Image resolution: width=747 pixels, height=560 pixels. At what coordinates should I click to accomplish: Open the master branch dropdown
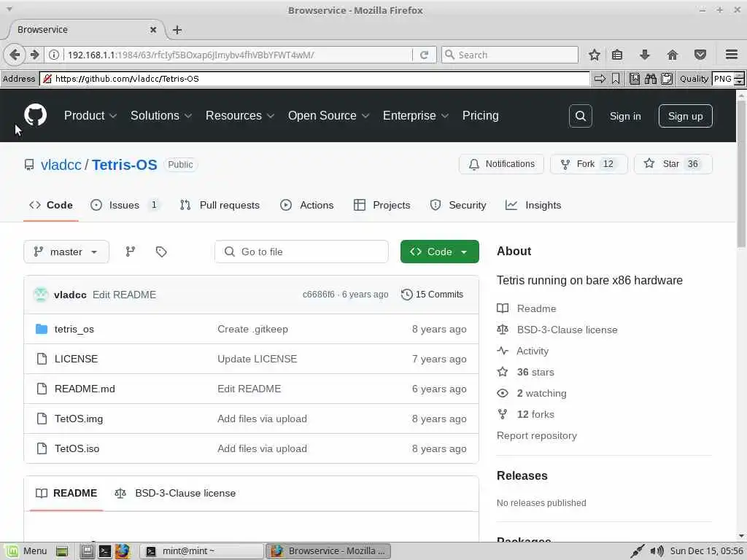pyautogui.click(x=66, y=252)
